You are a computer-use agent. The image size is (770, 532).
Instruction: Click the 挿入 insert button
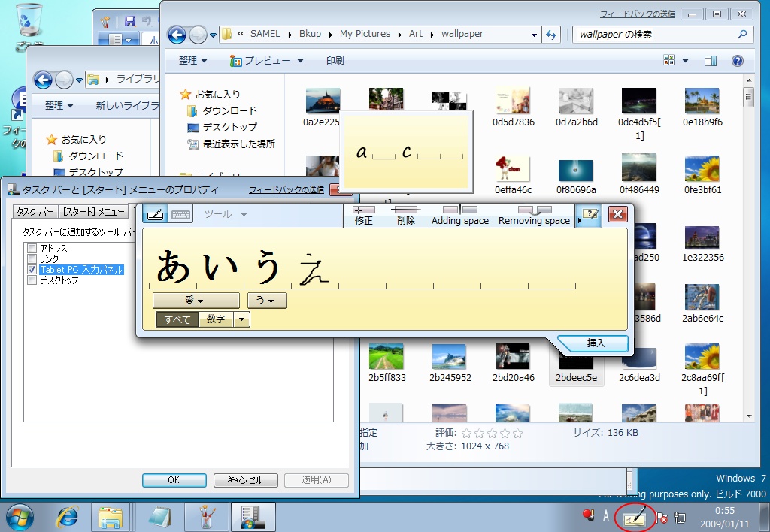pos(596,343)
